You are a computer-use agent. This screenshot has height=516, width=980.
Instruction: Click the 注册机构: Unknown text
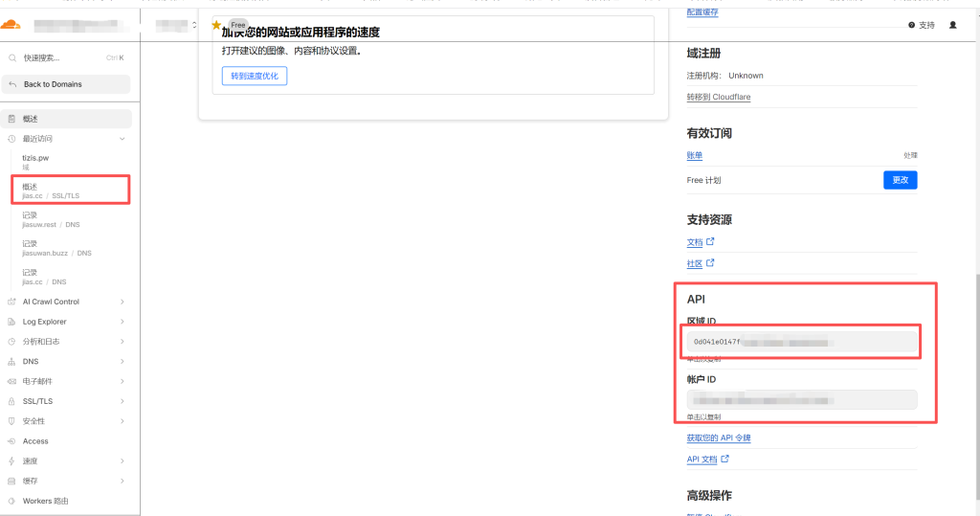tap(725, 76)
